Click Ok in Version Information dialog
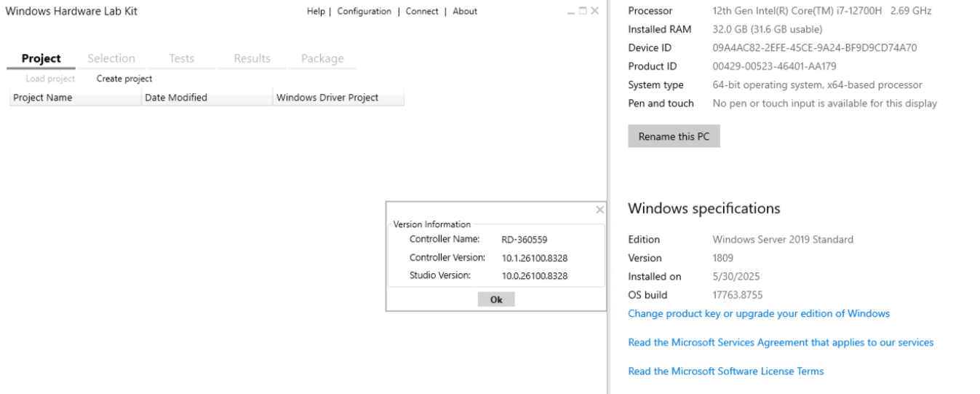Viewport: 980px width, 394px height. point(496,299)
